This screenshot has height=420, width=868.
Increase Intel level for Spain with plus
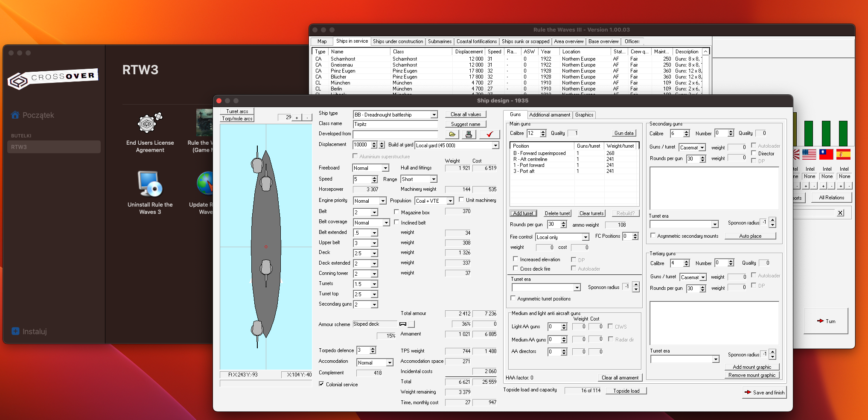[840, 186]
